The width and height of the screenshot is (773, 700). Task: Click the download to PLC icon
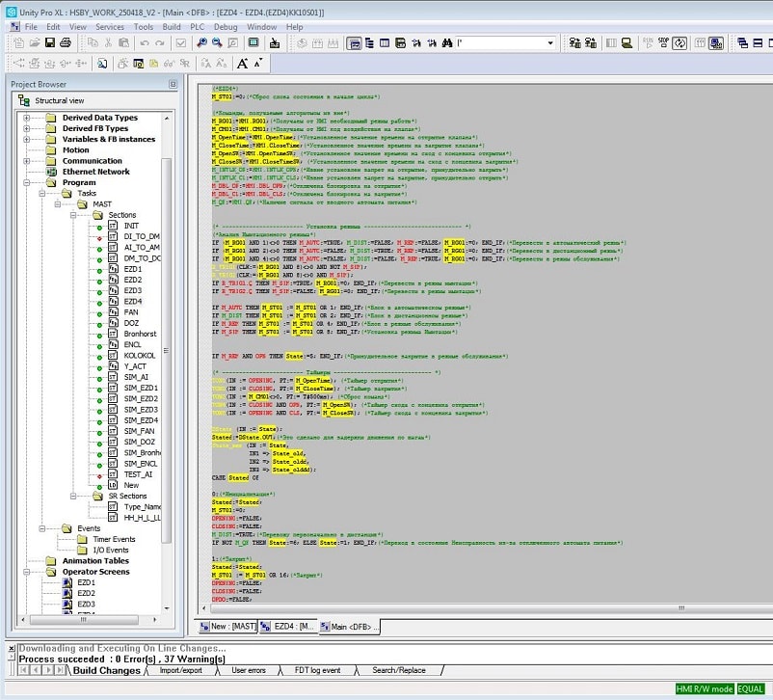pyautogui.click(x=275, y=43)
